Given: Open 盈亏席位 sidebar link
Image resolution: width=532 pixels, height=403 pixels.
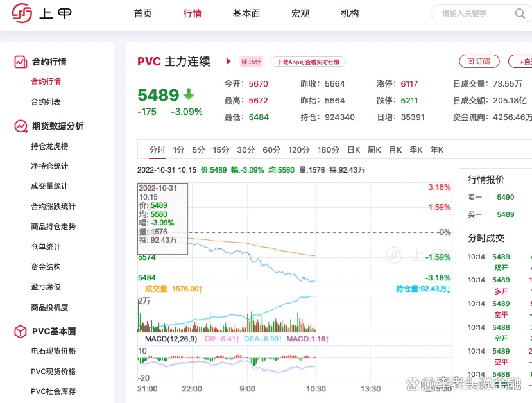Looking at the screenshot, I should [x=46, y=287].
